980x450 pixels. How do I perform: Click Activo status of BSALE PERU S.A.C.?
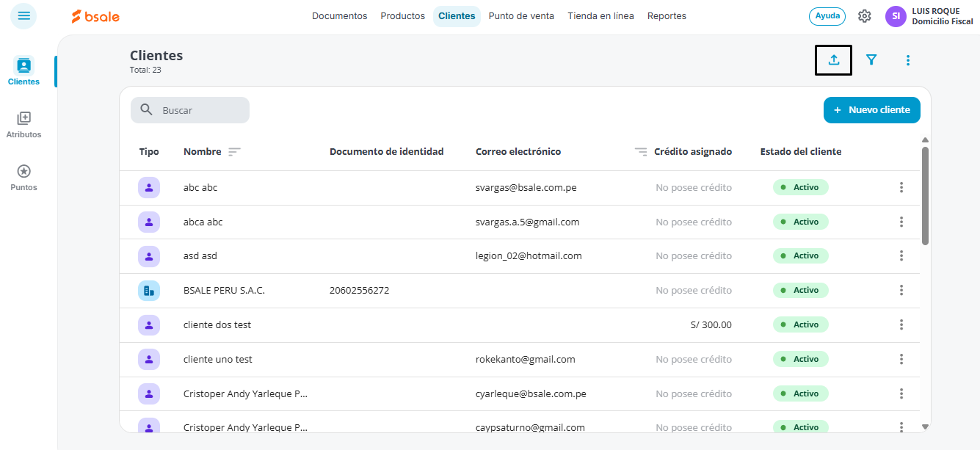pyautogui.click(x=800, y=290)
